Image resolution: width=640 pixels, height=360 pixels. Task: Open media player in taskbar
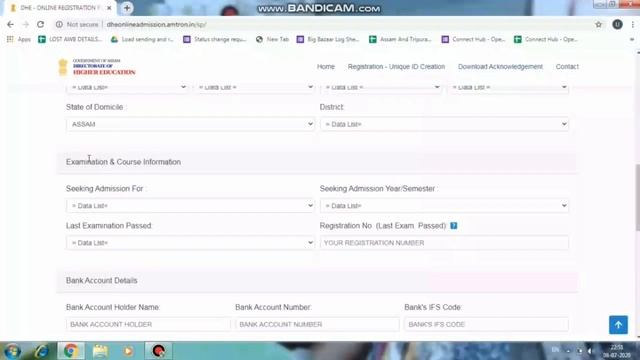coord(128,351)
